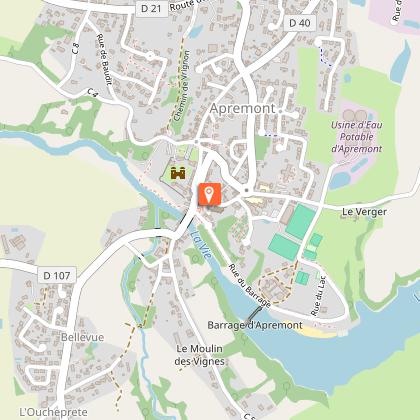Click the Rue de Baudit street label
The image size is (420, 420).
pyautogui.click(x=104, y=59)
